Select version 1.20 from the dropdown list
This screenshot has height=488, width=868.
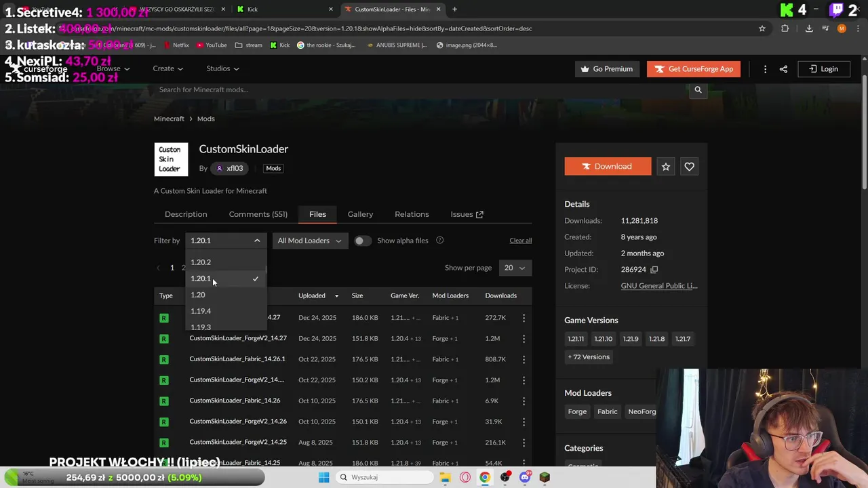click(x=226, y=295)
